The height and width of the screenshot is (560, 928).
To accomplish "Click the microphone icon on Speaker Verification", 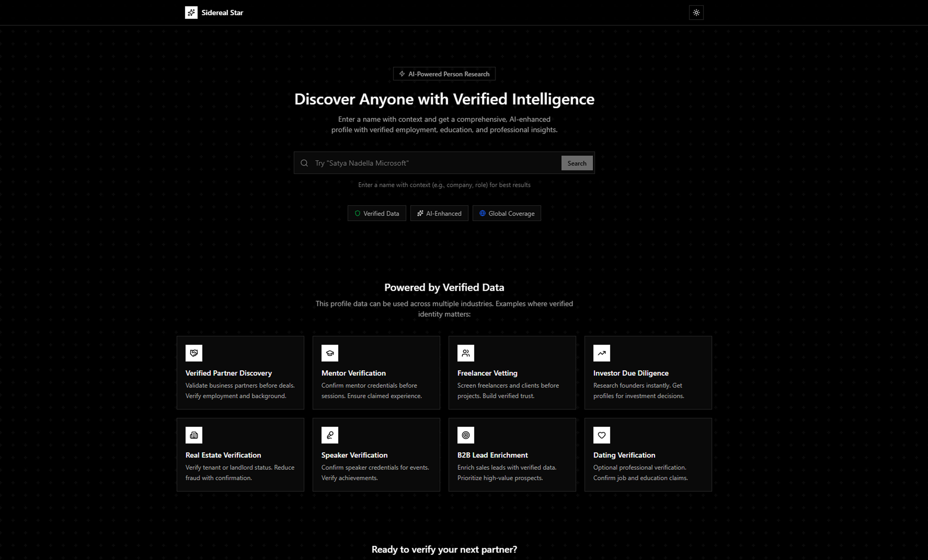I will coord(329,435).
